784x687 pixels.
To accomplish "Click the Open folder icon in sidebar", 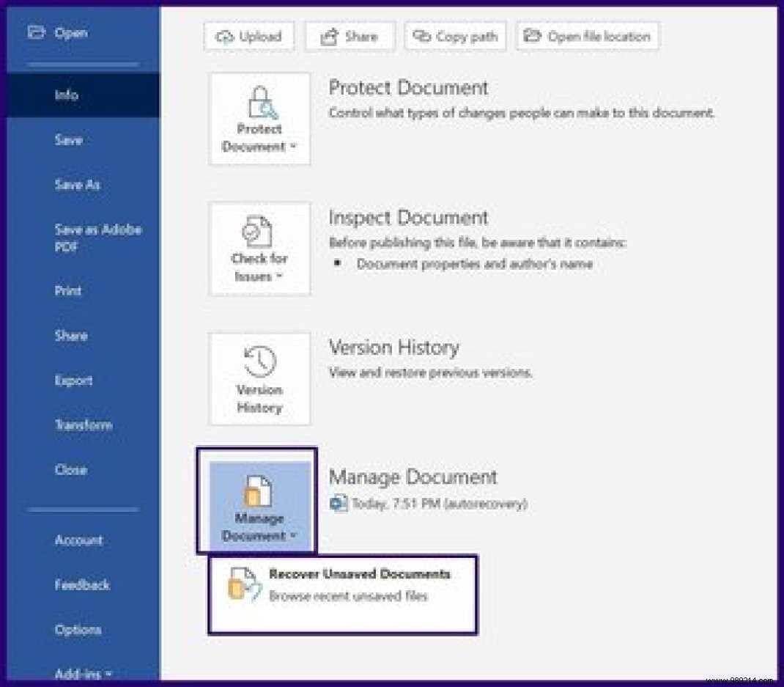I will [x=37, y=32].
